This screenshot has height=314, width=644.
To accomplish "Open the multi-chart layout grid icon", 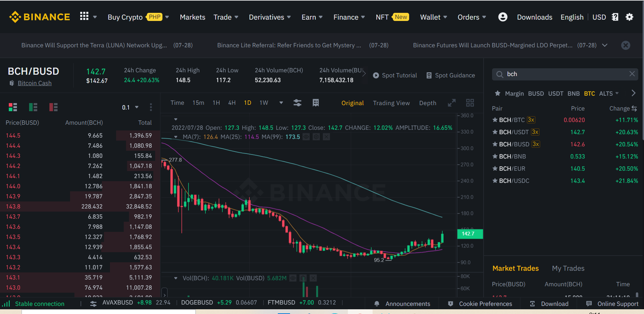I will pos(470,103).
